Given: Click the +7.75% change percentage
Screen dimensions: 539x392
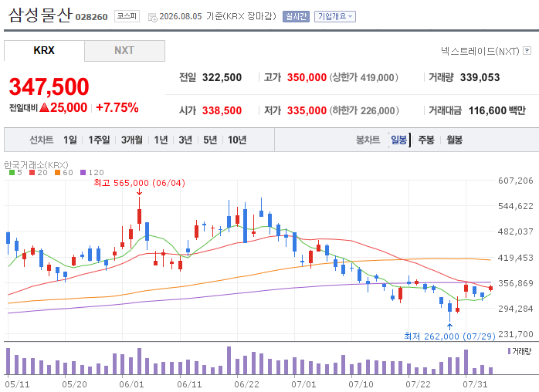Looking at the screenshot, I should pyautogui.click(x=117, y=107).
